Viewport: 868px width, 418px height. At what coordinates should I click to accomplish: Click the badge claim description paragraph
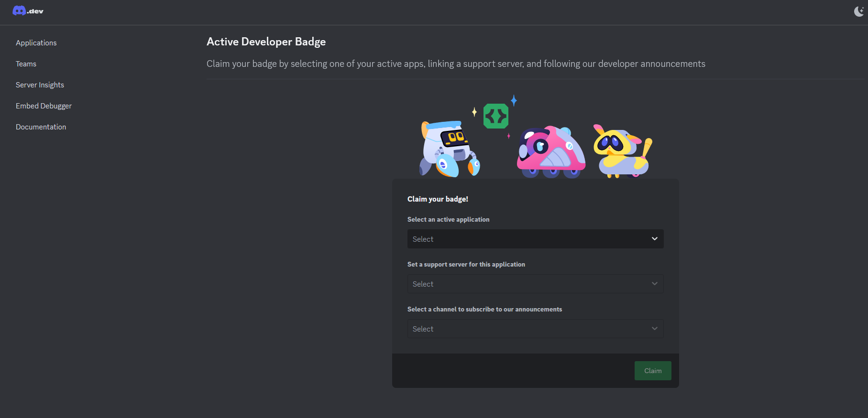456,64
